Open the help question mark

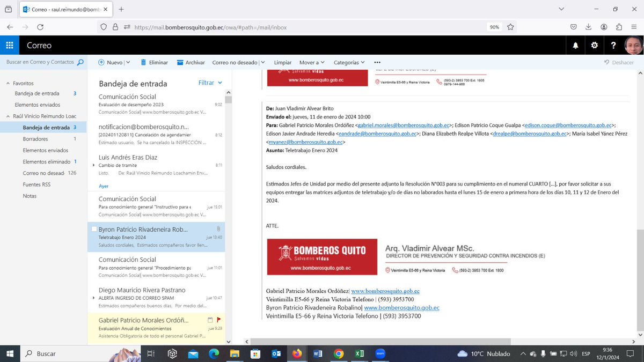[613, 46]
